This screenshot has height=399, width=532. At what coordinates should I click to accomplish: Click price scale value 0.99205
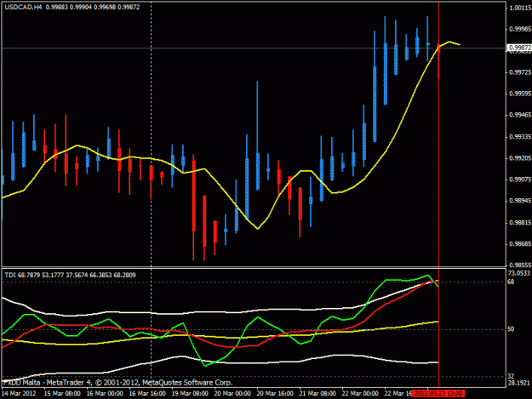coord(520,158)
